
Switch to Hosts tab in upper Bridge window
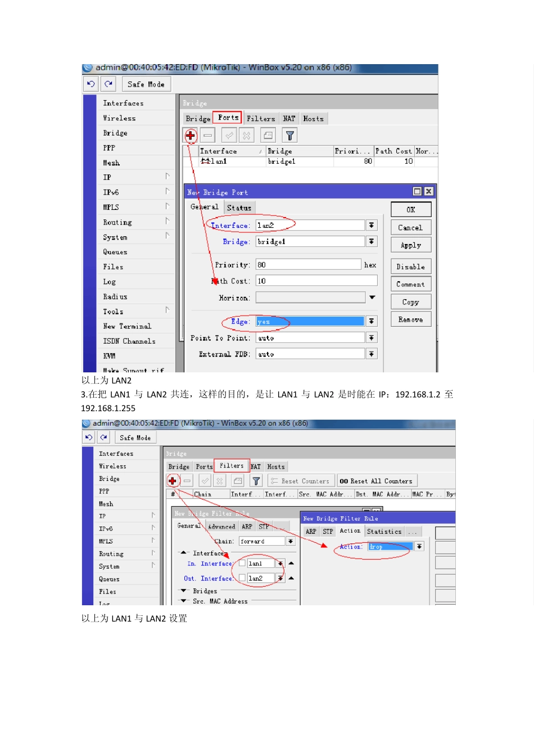313,119
